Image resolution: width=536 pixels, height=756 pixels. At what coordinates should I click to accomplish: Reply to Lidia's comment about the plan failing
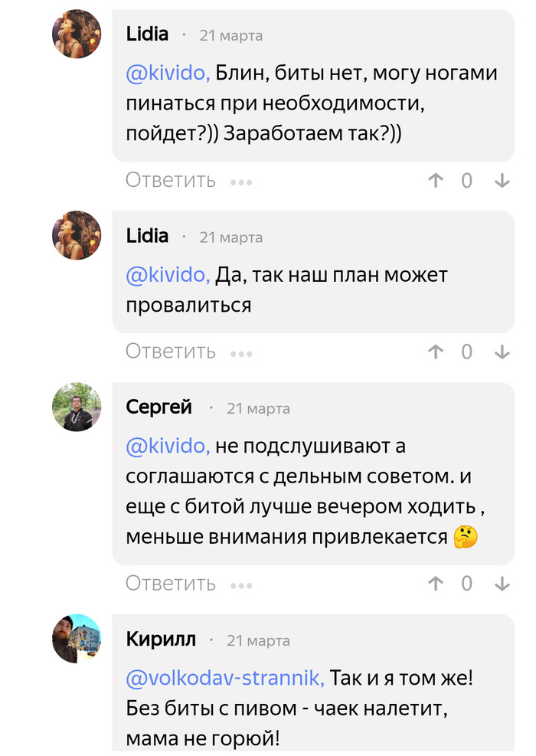pos(171,352)
